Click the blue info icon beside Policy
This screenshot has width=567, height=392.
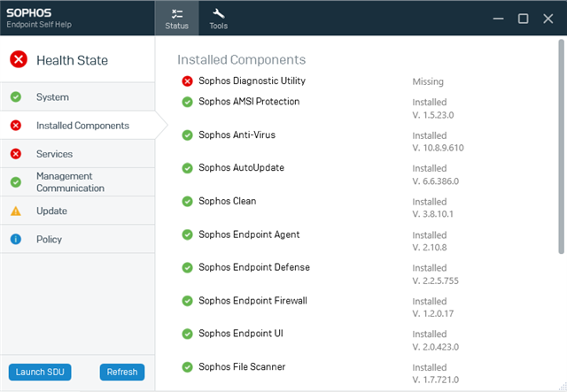[16, 239]
